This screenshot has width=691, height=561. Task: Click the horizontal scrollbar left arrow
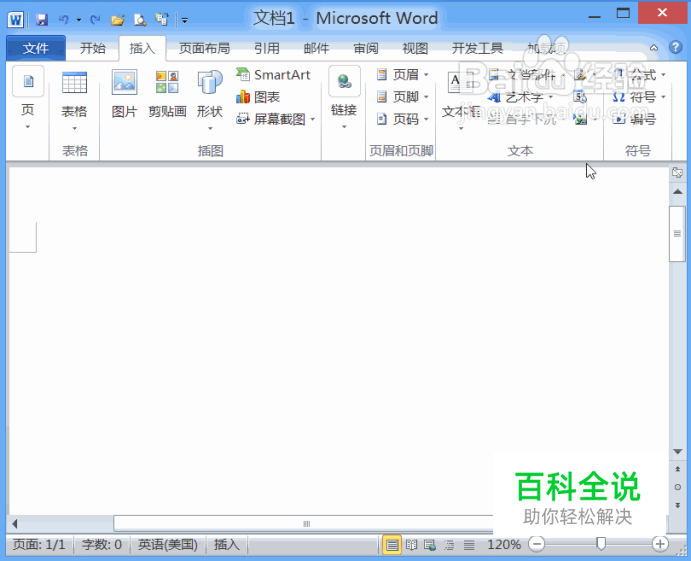[15, 524]
